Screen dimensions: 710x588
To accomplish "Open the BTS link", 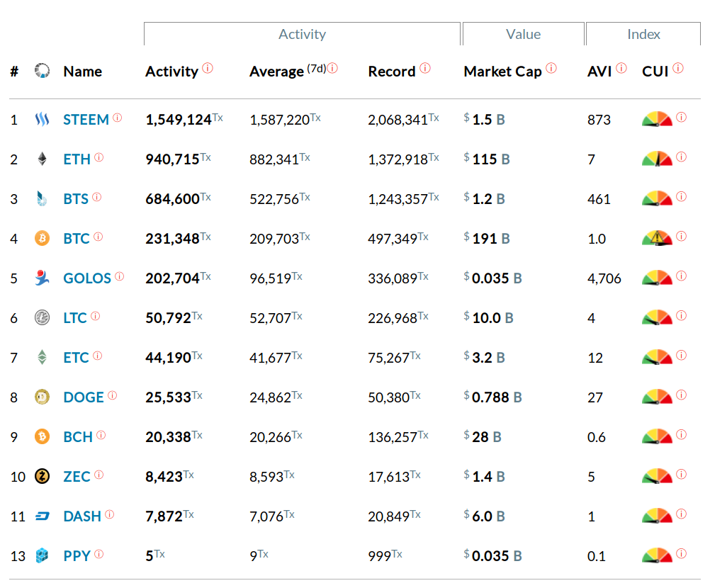I will click(x=76, y=199).
